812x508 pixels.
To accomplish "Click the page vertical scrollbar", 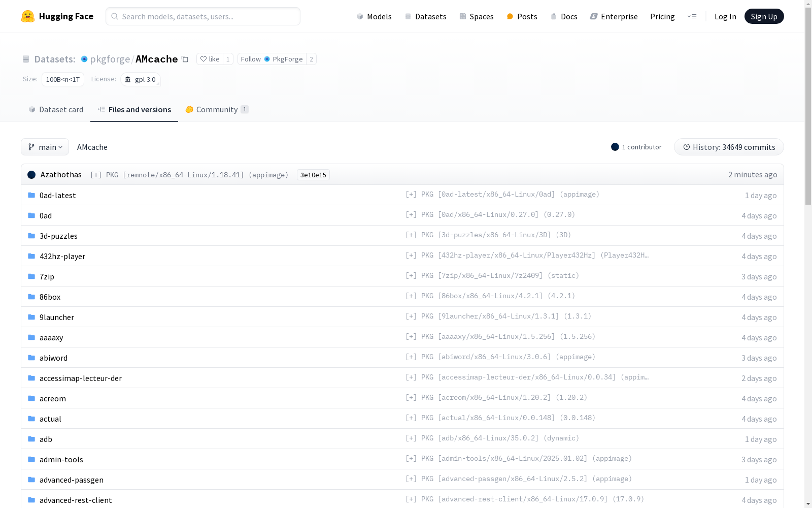I will 808,102.
